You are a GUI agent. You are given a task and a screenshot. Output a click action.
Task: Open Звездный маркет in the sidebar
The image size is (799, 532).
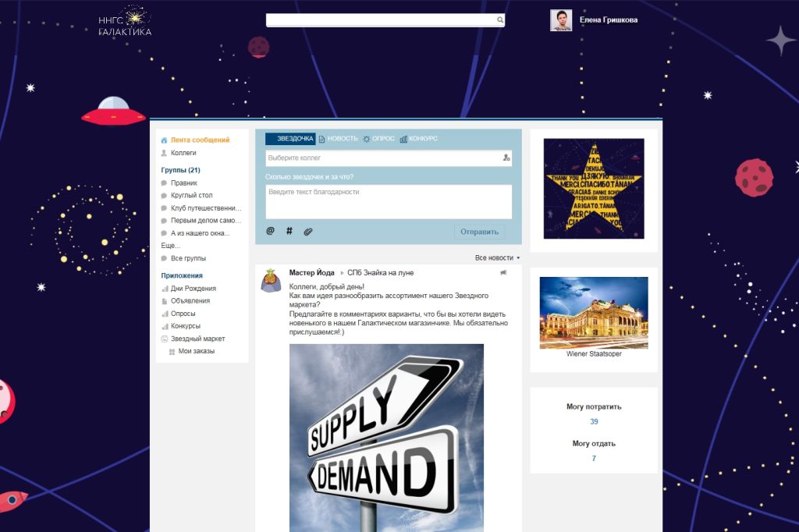[197, 339]
